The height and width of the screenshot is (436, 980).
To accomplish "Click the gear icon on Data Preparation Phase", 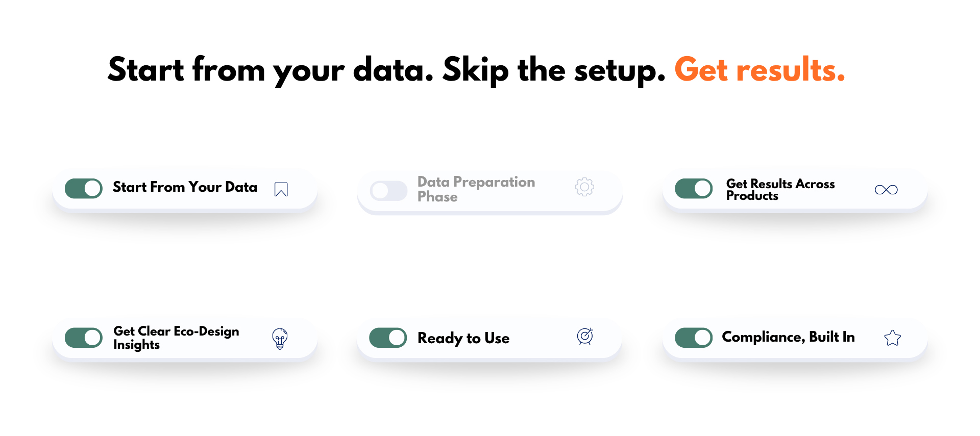I will click(x=584, y=187).
